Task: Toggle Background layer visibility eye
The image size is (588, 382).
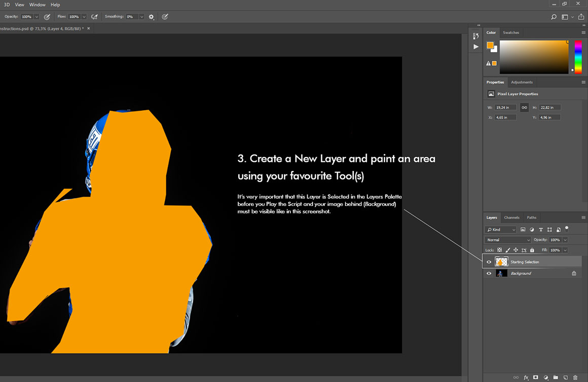Action: 489,273
